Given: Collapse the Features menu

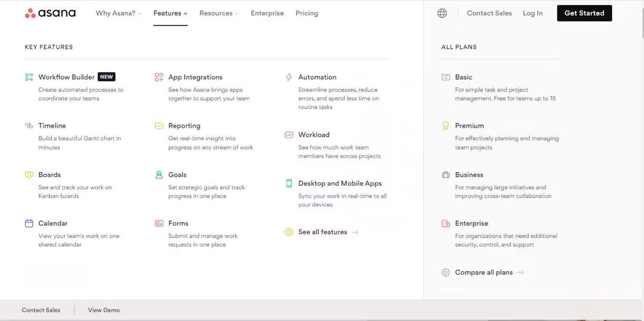Looking at the screenshot, I should [x=170, y=13].
